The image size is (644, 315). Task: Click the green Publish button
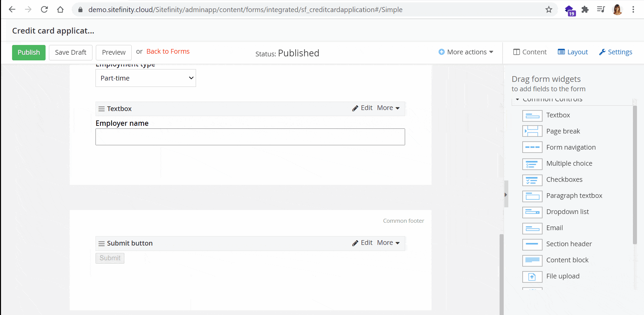29,53
